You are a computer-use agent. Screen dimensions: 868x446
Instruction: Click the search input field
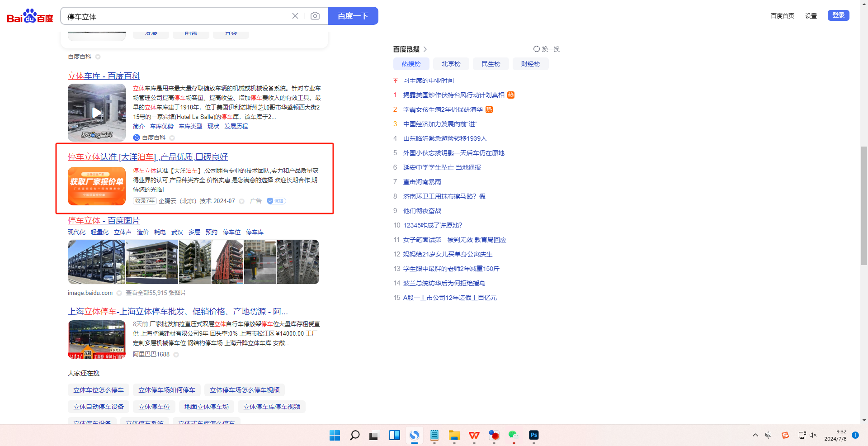tap(176, 16)
